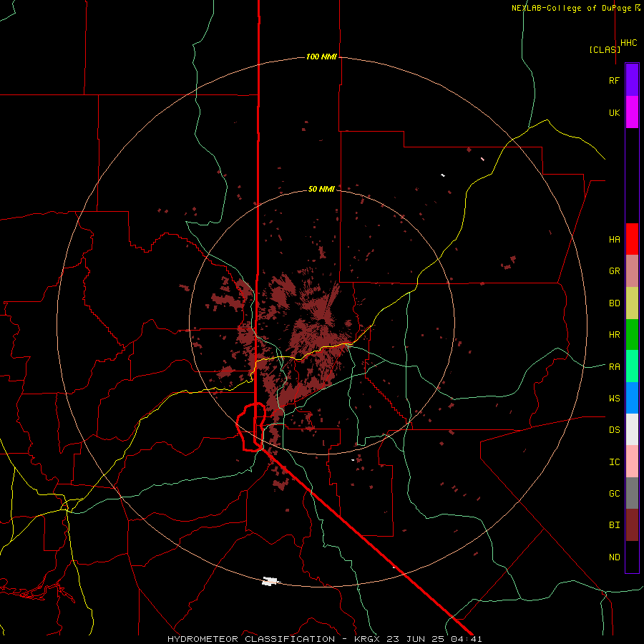Click the GC gray legend swatch
The height and width of the screenshot is (644, 644).
[x=632, y=493]
